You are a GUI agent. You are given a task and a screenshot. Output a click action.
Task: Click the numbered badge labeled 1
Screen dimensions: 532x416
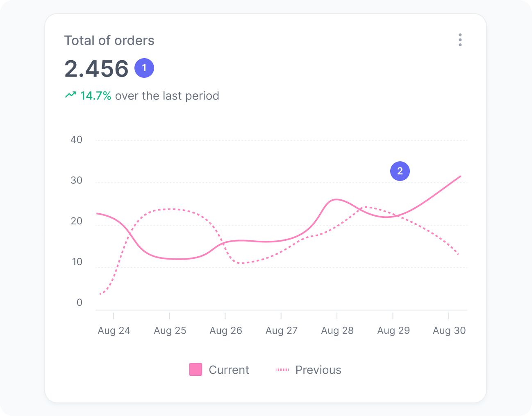tap(144, 68)
